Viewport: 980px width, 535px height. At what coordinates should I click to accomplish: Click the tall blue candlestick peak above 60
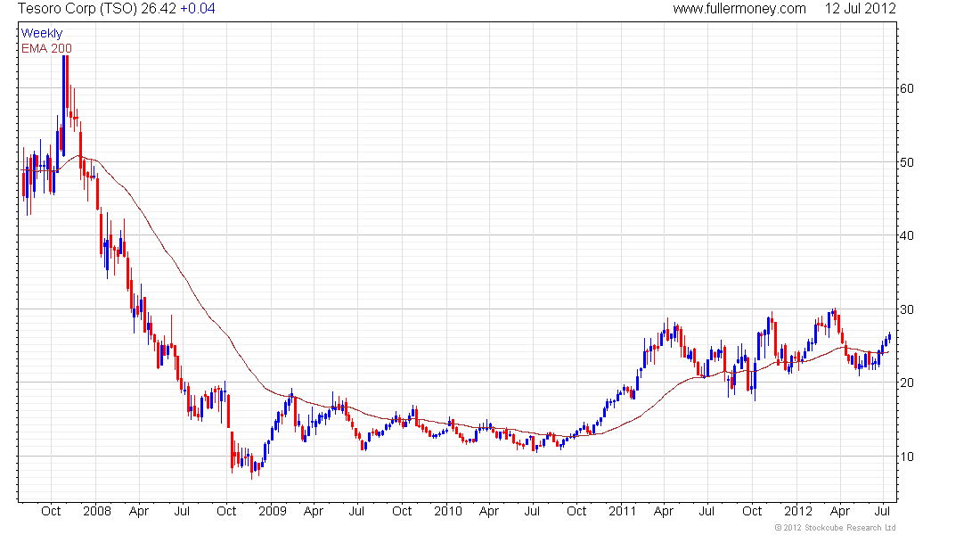coord(64,105)
